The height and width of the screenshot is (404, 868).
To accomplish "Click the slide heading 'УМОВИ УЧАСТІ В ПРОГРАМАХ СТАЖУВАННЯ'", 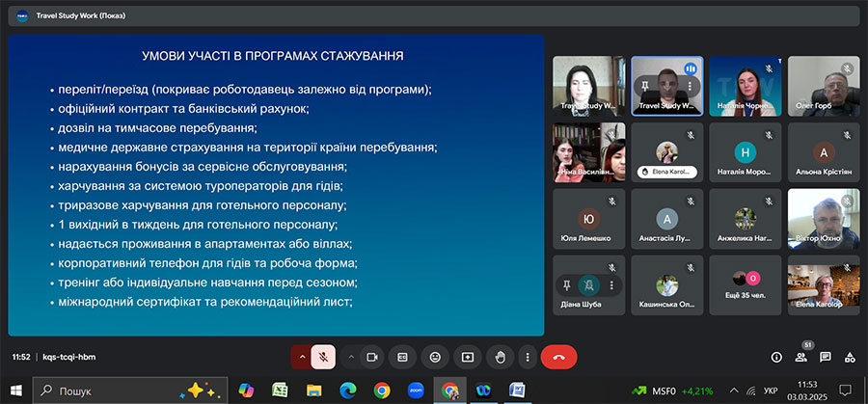I will [x=273, y=56].
